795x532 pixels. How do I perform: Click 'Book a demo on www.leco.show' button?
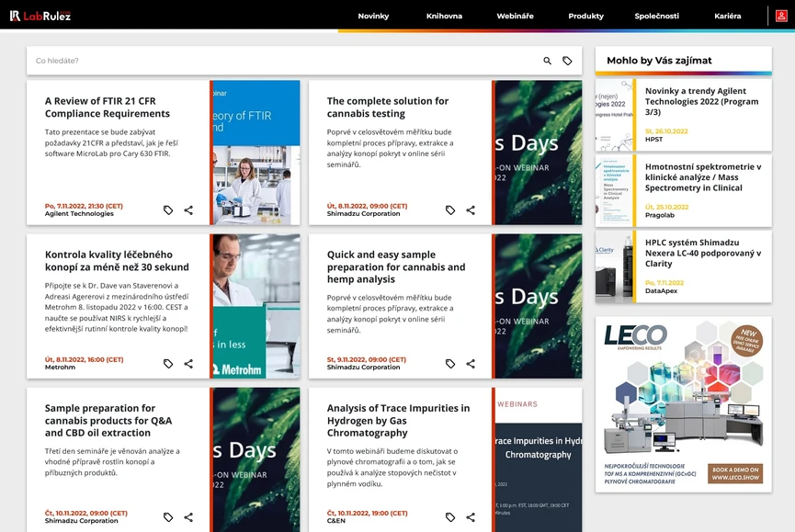[x=735, y=474]
